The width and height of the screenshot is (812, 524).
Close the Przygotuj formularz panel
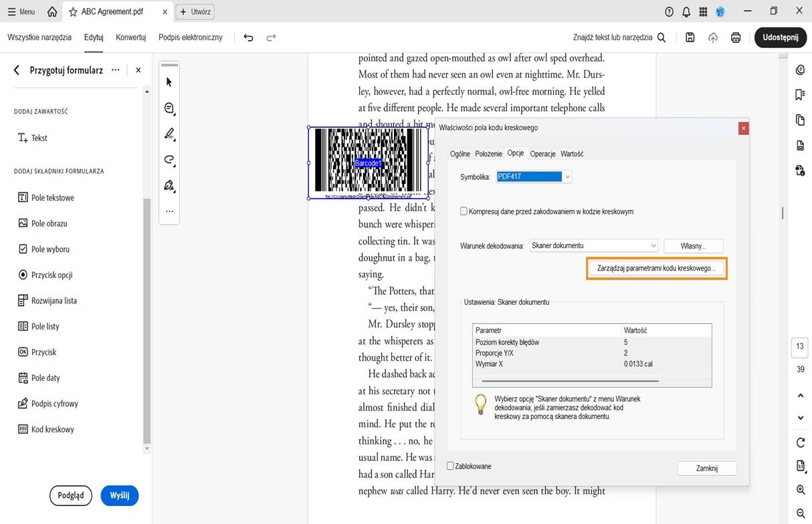[138, 70]
